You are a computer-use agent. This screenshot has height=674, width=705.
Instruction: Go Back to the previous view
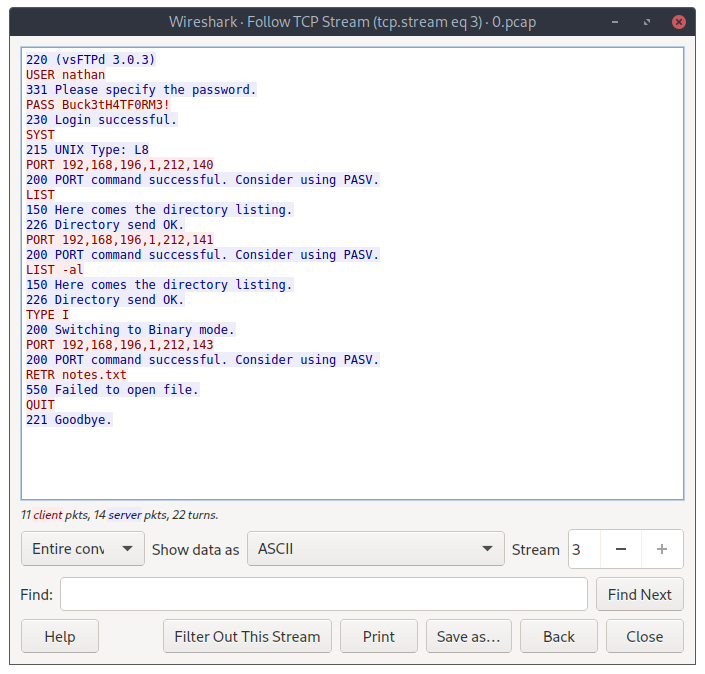[559, 636]
